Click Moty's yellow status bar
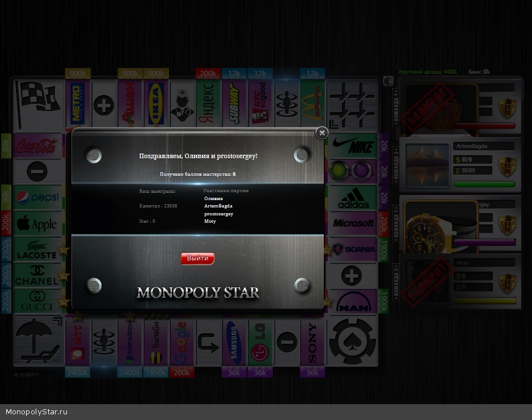Image resolution: width=532 pixels, height=420 pixels. click(484, 300)
